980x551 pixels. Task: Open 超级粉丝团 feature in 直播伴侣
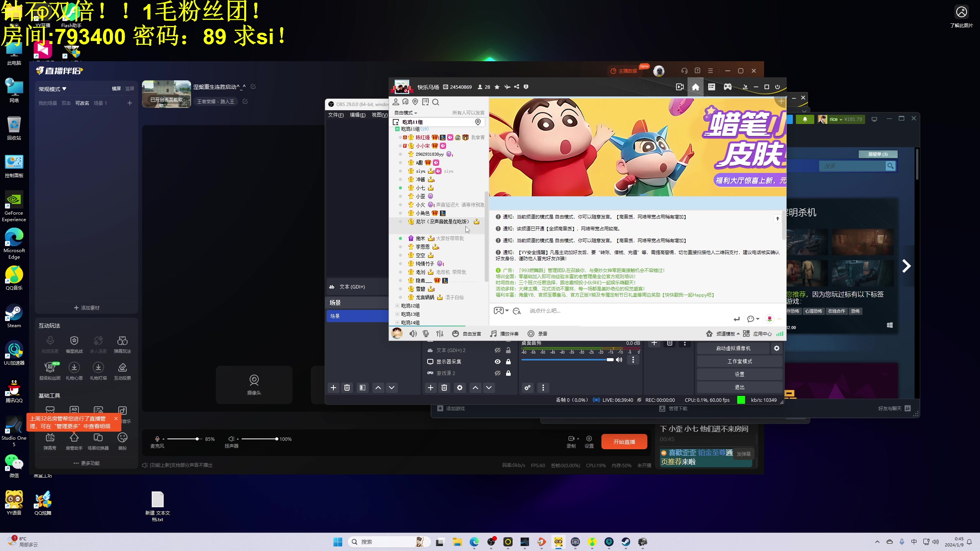tap(50, 371)
